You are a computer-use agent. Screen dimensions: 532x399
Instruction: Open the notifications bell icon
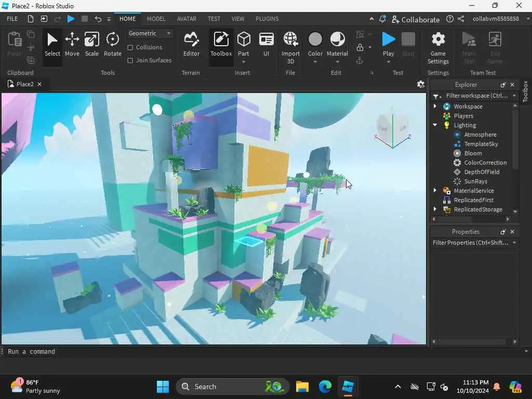(382, 19)
